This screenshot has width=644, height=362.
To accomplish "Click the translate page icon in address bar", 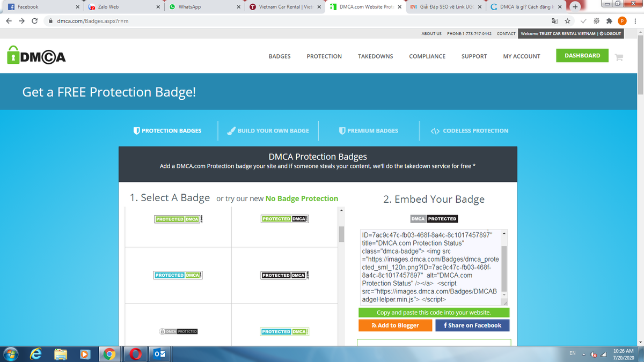I will [x=555, y=21].
